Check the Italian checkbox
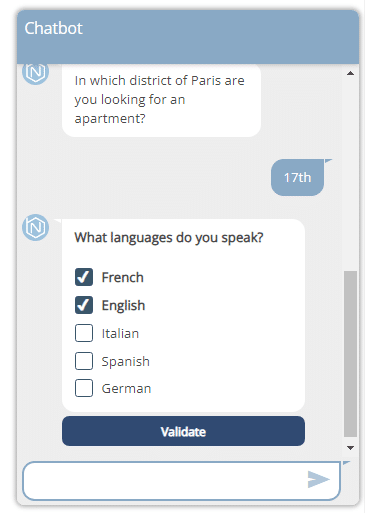Viewport: 365px width, 513px height. 84,333
